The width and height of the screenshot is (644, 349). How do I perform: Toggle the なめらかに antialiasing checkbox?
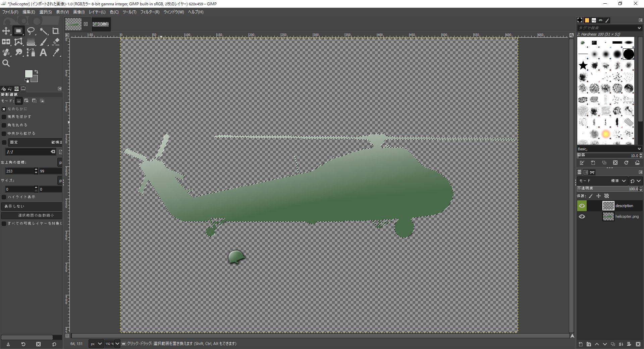point(4,109)
